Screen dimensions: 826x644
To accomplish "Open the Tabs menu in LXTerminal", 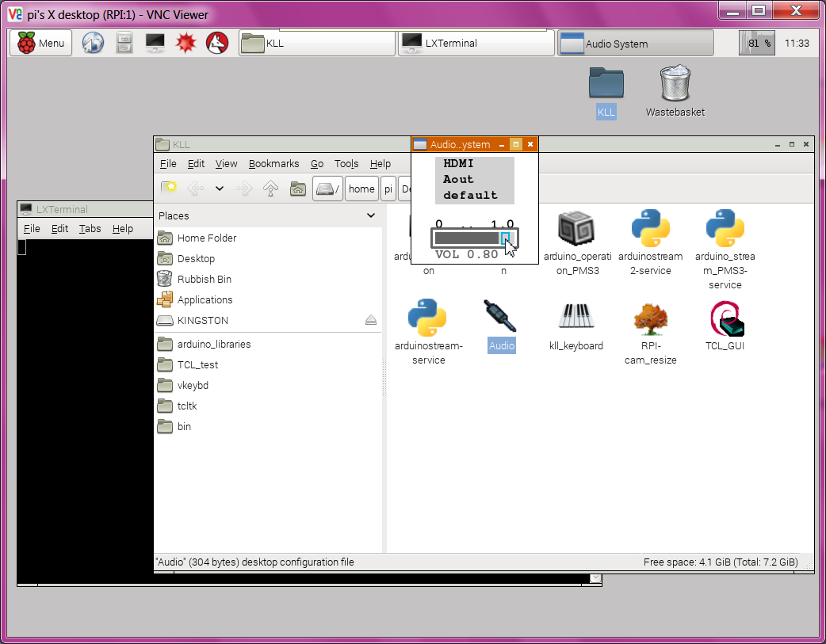I will (x=90, y=228).
